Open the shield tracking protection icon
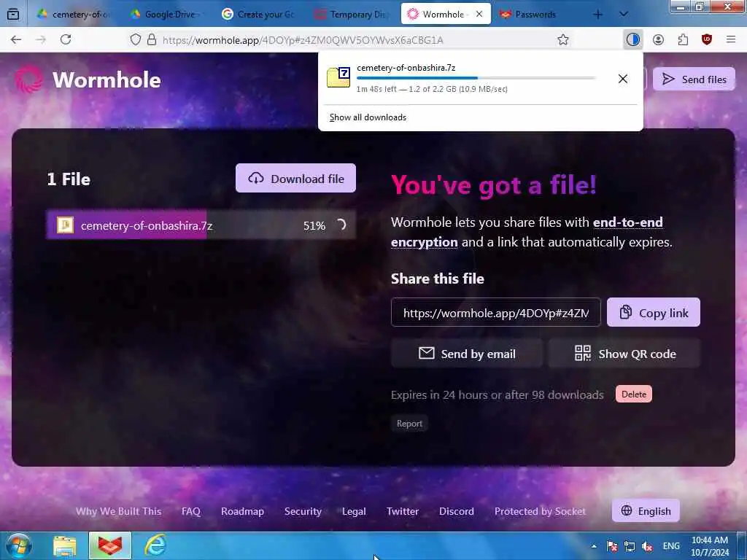The width and height of the screenshot is (747, 560). (x=136, y=39)
